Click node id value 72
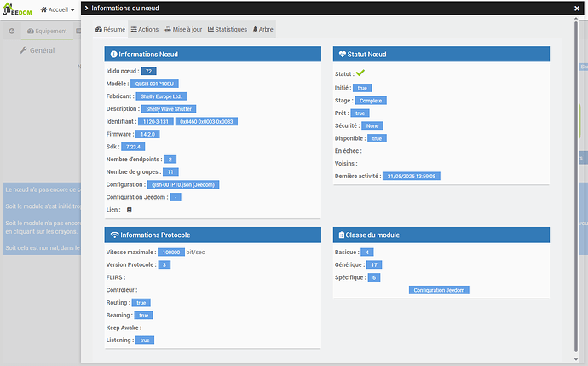 point(148,71)
